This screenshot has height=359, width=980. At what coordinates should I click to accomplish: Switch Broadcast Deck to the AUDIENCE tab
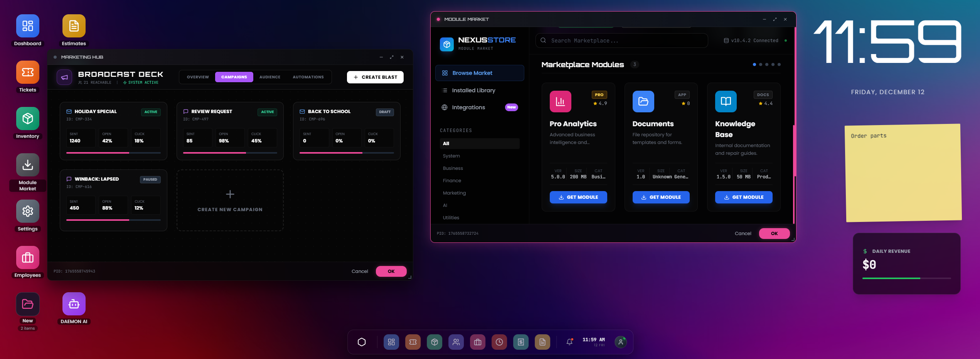pos(269,77)
